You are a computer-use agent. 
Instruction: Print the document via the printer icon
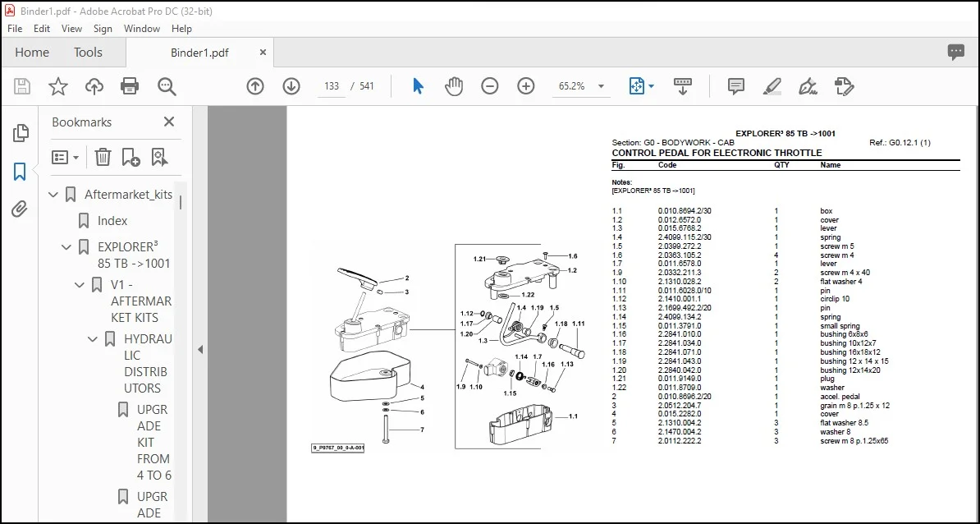130,86
